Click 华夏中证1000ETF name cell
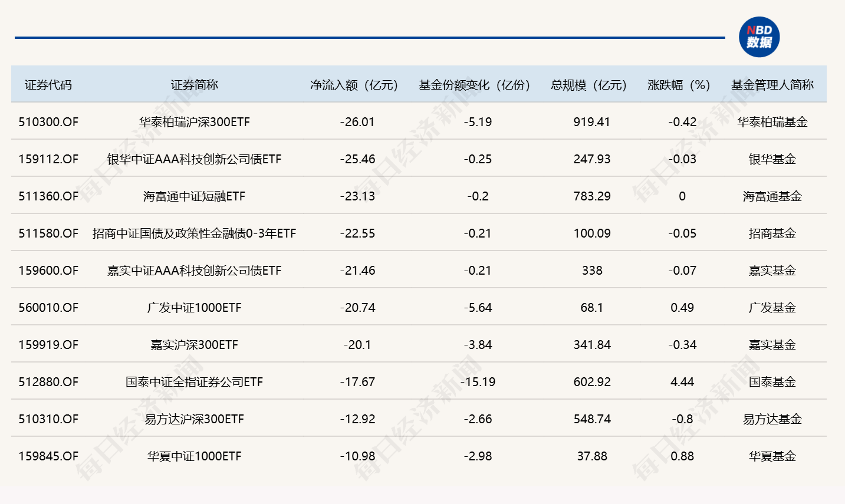This screenshot has height=504, width=845. click(x=195, y=456)
